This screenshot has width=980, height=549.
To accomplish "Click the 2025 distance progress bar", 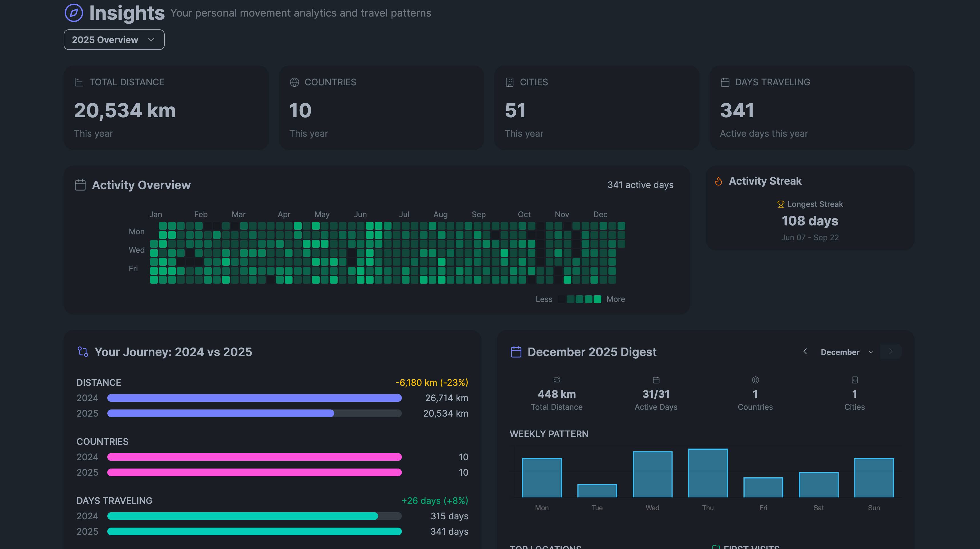I will pyautogui.click(x=254, y=413).
